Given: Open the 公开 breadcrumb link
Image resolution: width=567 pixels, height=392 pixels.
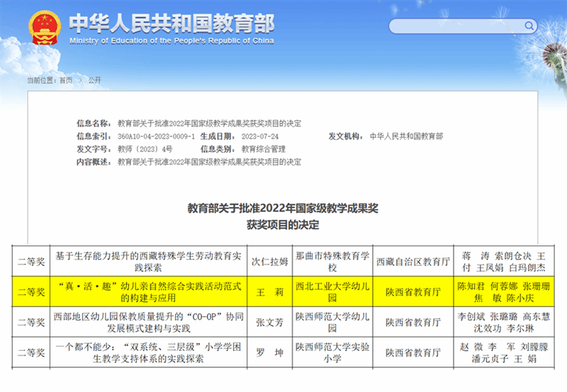Looking at the screenshot, I should click(x=94, y=80).
